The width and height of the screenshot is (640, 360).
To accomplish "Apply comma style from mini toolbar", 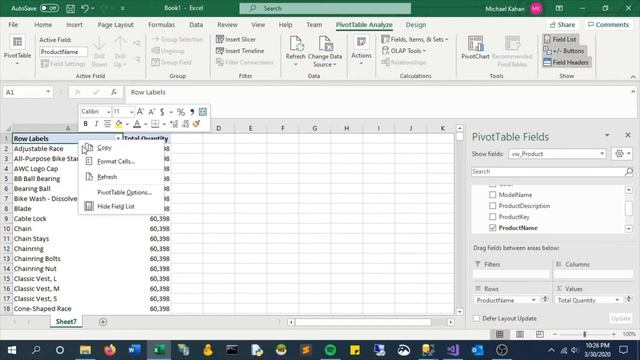I will [x=192, y=111].
